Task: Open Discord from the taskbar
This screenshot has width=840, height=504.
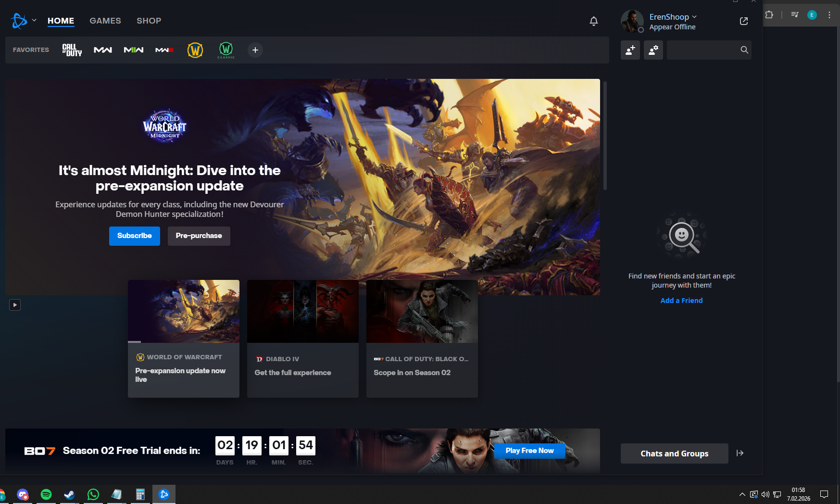Action: [23, 494]
